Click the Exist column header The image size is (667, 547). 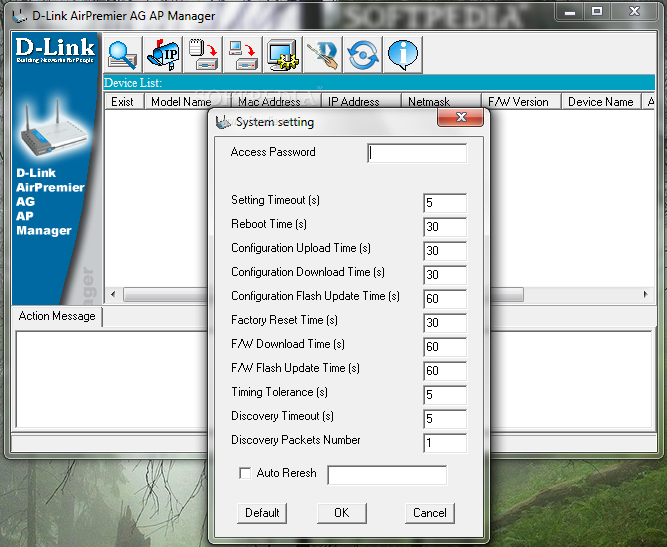(123, 102)
